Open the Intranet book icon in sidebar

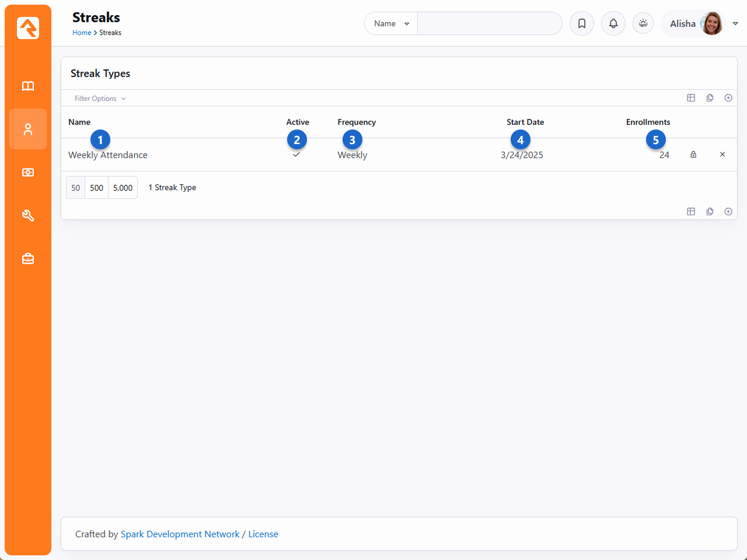28,86
